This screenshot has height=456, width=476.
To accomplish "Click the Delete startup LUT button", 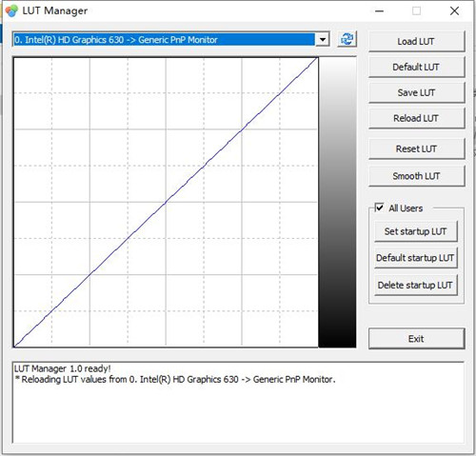I will pos(416,285).
